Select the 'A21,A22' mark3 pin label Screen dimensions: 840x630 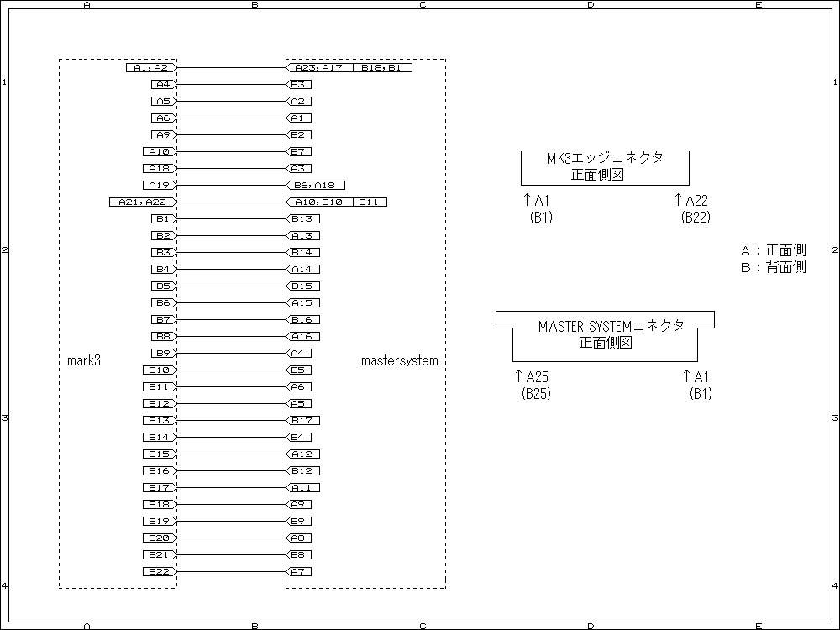point(143,202)
